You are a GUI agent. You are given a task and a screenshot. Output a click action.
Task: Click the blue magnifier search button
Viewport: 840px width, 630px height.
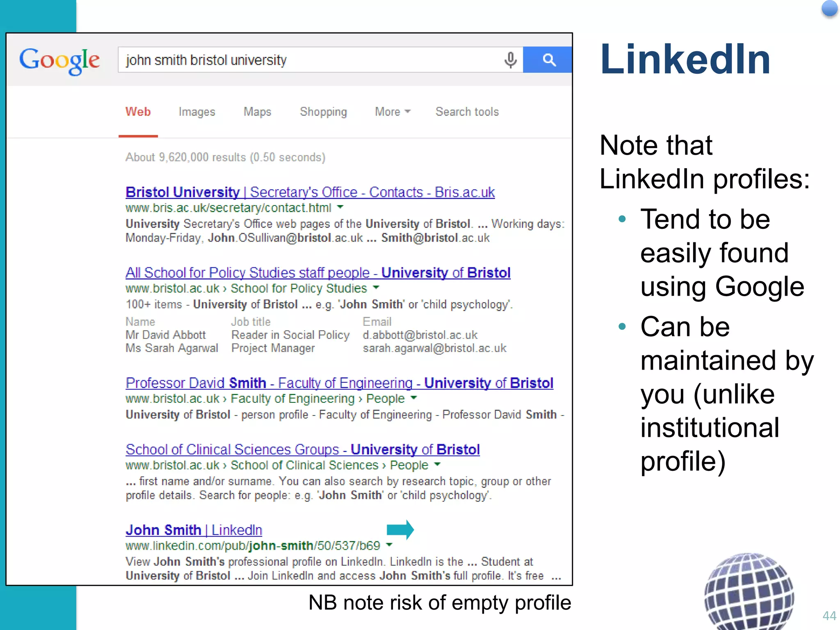coord(548,60)
